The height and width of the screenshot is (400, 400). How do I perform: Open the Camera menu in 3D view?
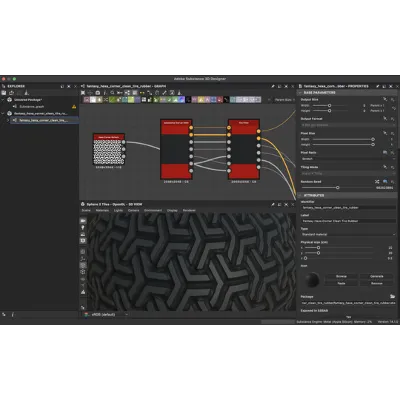click(134, 211)
